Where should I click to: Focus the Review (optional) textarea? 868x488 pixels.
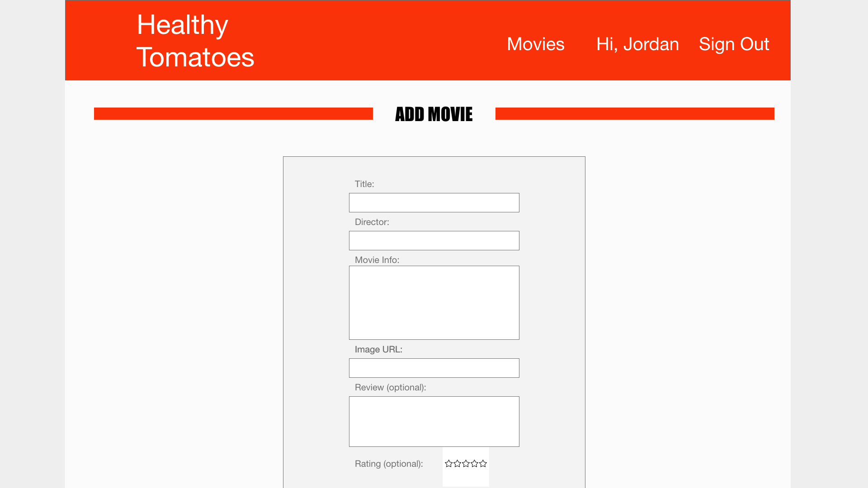434,421
